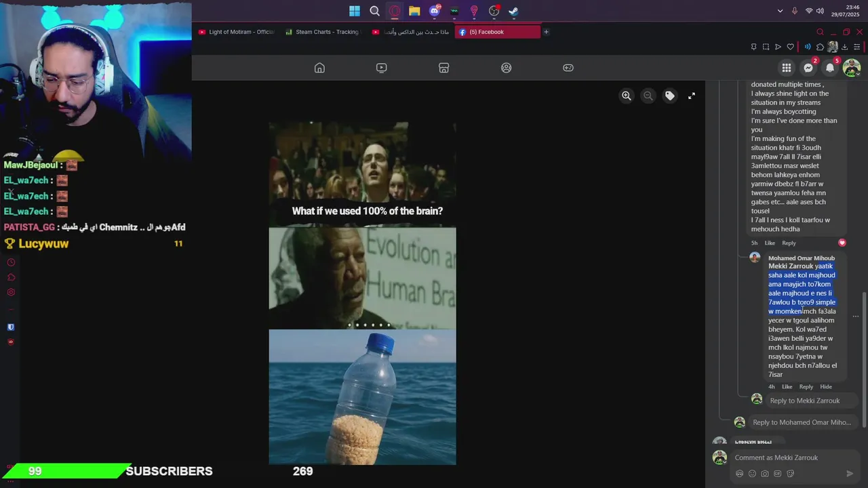Click the Opera pinboard pin icon
This screenshot has width=868, height=488.
753,47
